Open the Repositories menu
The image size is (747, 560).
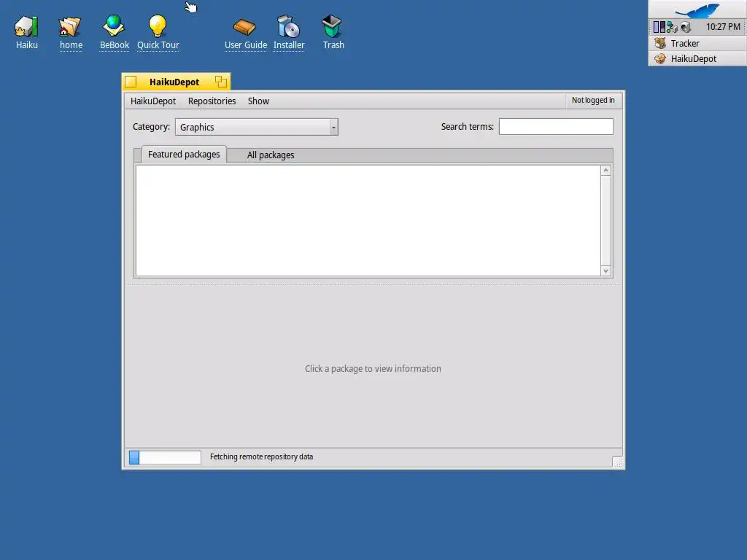tap(212, 101)
